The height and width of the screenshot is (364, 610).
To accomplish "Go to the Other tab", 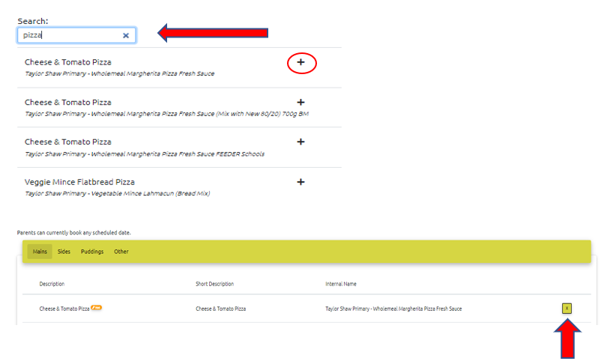I will tap(121, 252).
